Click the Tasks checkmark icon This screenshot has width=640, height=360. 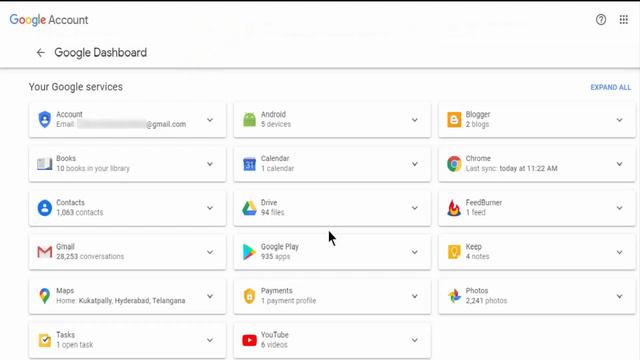[x=44, y=340]
